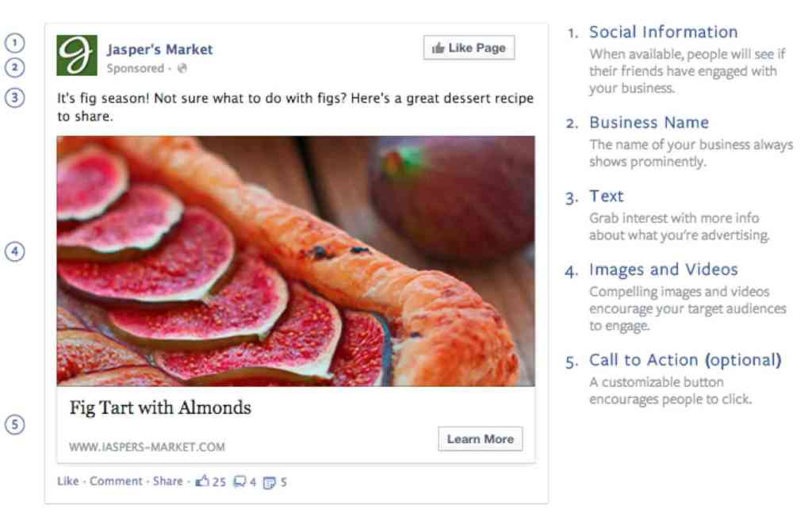This screenshot has height=517, width=812.
Task: Open the fig tart photo
Action: click(296, 261)
